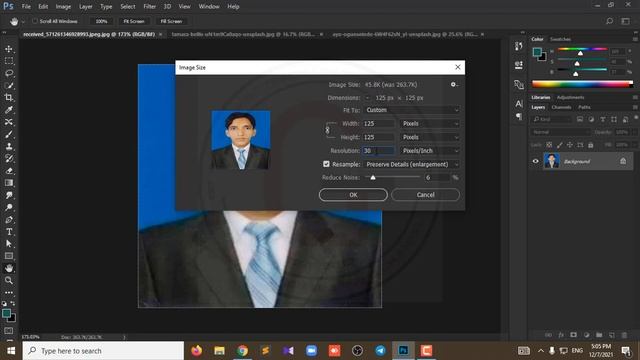Select the Path Selection tool
The height and width of the screenshot is (360, 640).
pos(9,244)
